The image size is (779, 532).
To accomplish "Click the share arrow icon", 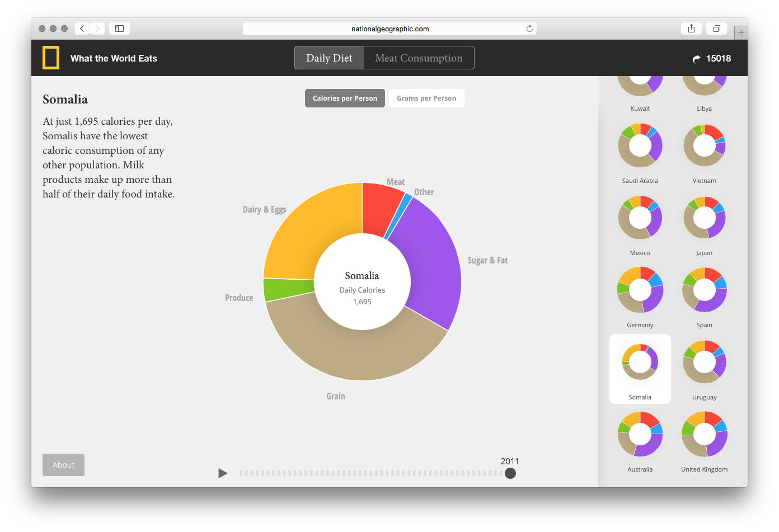I will [696, 59].
